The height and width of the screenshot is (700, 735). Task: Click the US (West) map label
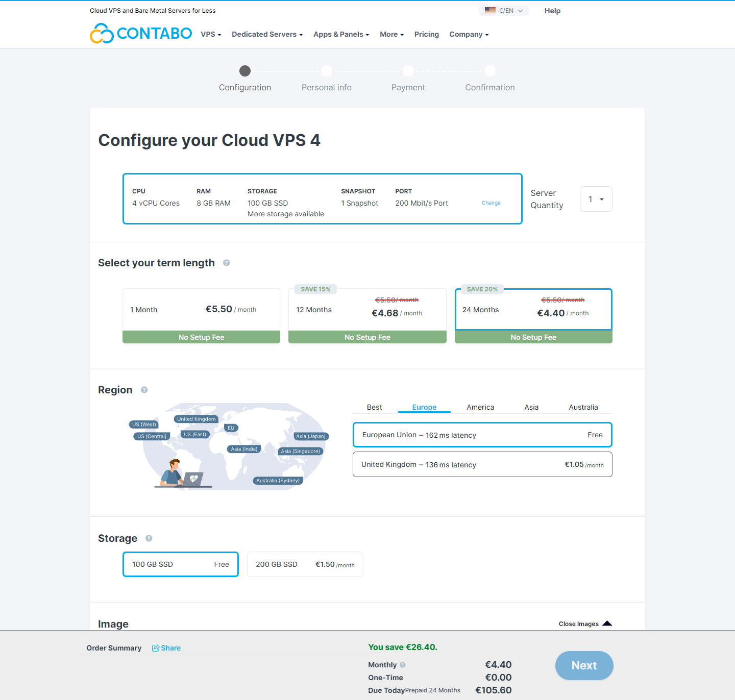point(144,424)
